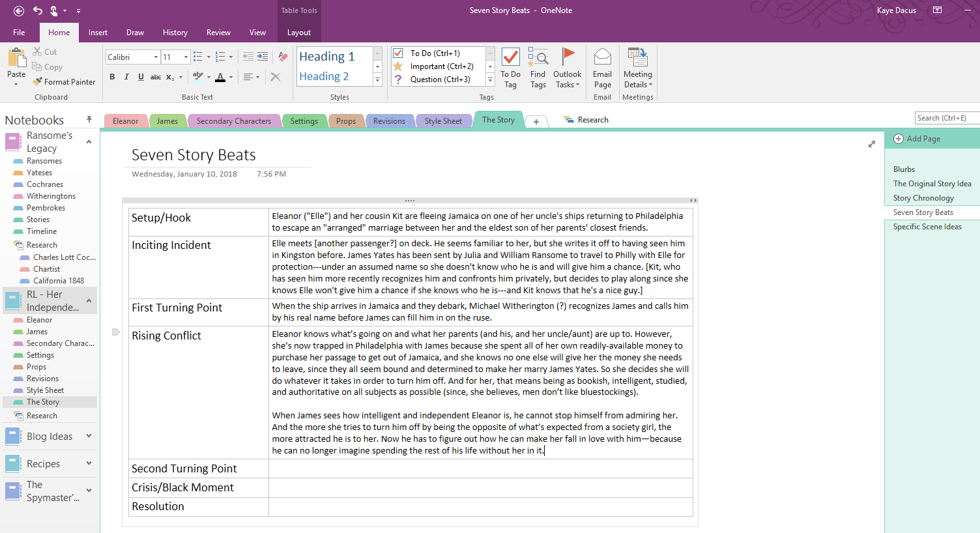
Task: Open the Meeting Details dropdown
Action: pos(637,68)
